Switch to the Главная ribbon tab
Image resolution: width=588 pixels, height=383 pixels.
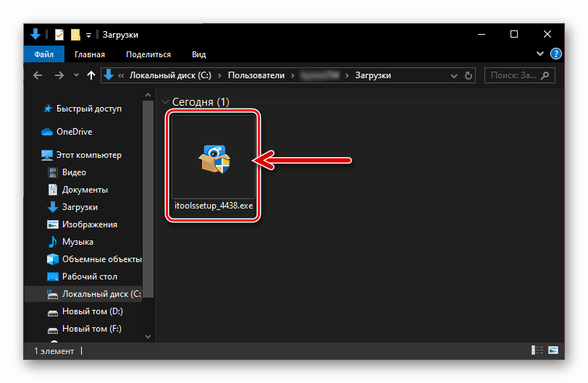[x=90, y=54]
